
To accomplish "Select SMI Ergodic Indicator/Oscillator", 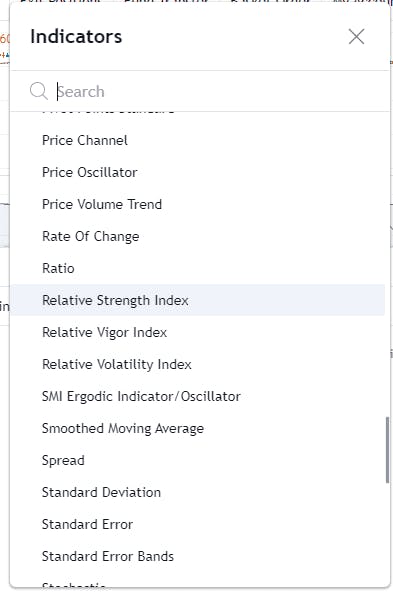I will click(198, 396).
